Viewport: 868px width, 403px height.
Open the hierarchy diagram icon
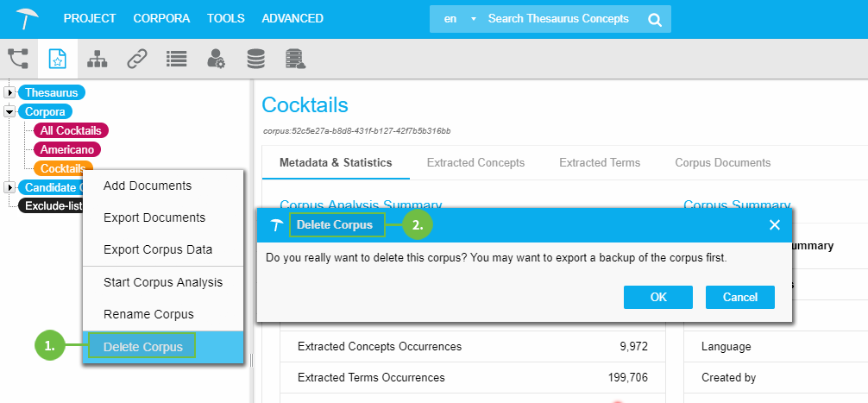(97, 59)
